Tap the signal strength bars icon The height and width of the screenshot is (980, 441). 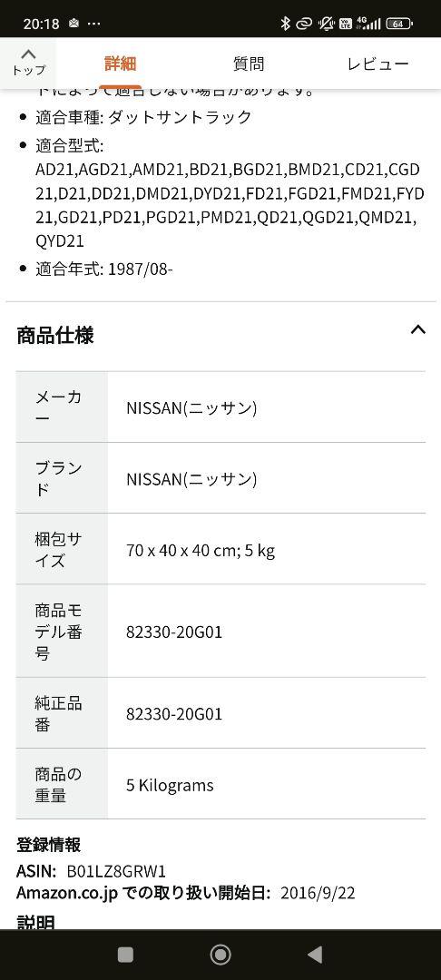click(x=369, y=24)
